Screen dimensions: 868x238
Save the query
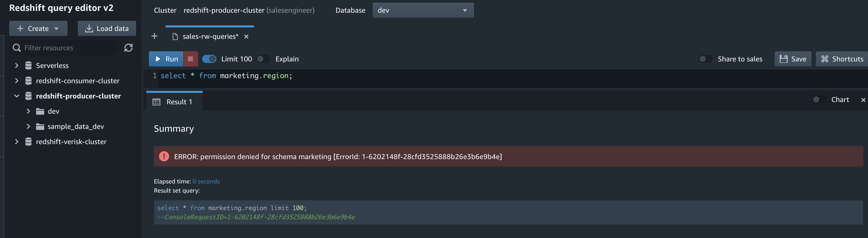[793, 59]
